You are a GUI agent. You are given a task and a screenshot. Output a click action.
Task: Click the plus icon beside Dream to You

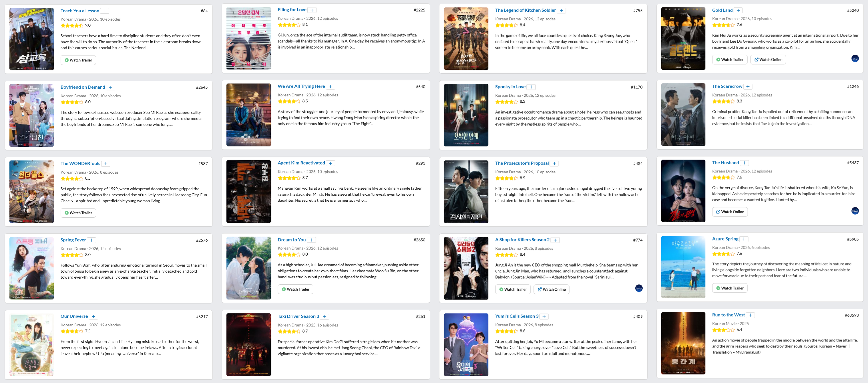click(312, 240)
